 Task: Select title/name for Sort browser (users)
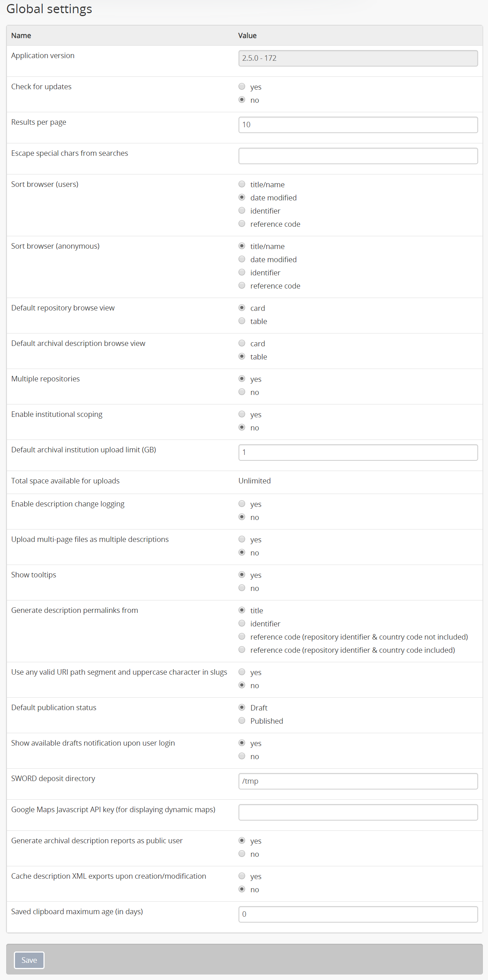242,184
